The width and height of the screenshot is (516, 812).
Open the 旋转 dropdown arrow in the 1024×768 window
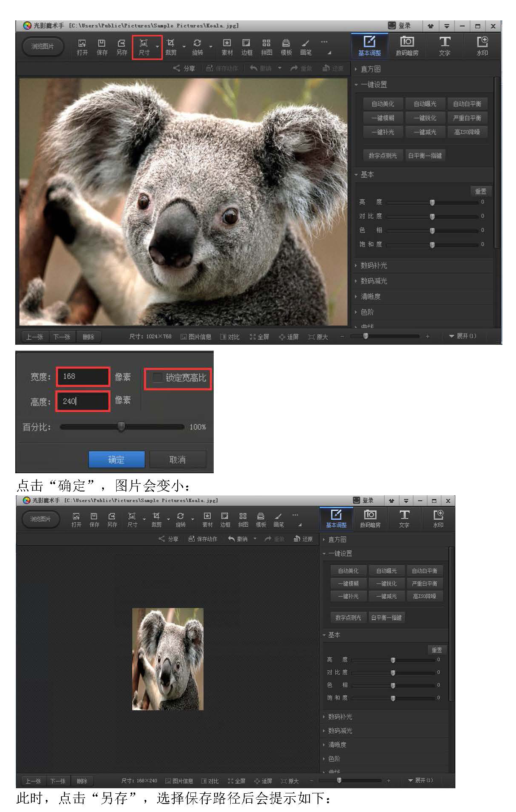pyautogui.click(x=211, y=47)
